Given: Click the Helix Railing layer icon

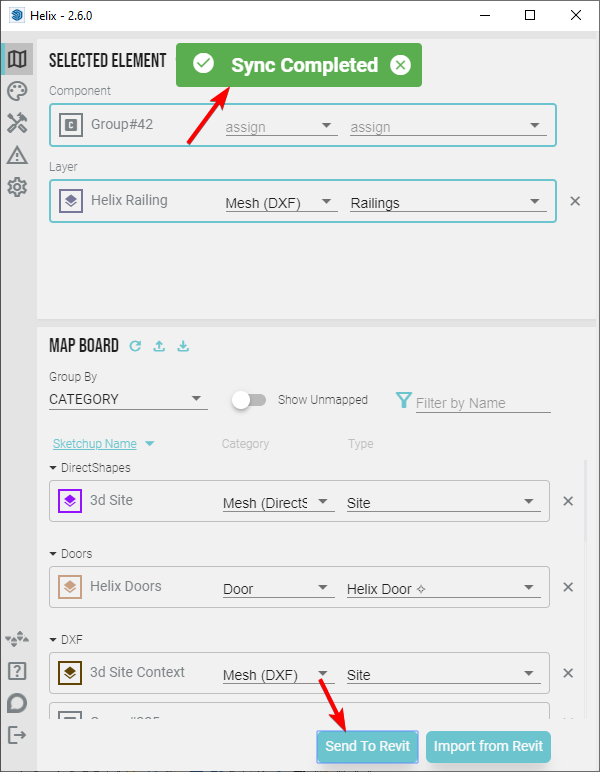Looking at the screenshot, I should click(71, 201).
